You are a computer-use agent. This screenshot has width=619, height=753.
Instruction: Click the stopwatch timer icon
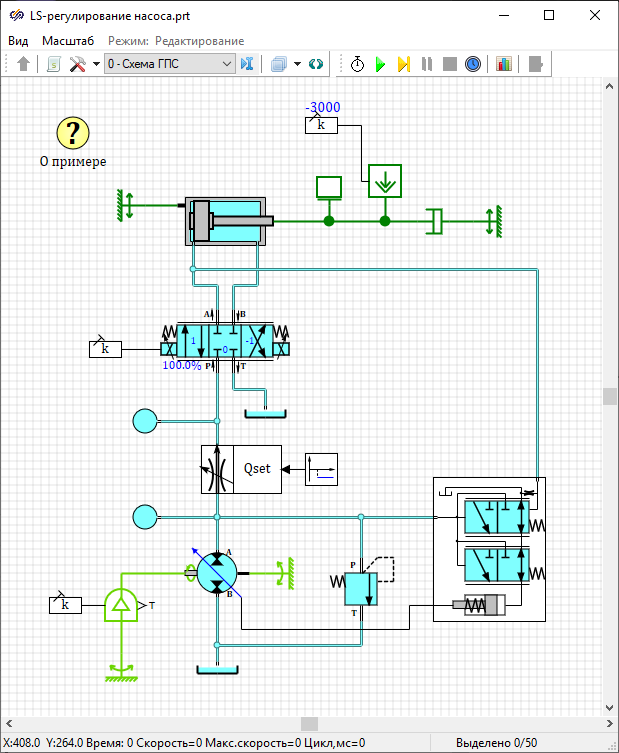357,64
